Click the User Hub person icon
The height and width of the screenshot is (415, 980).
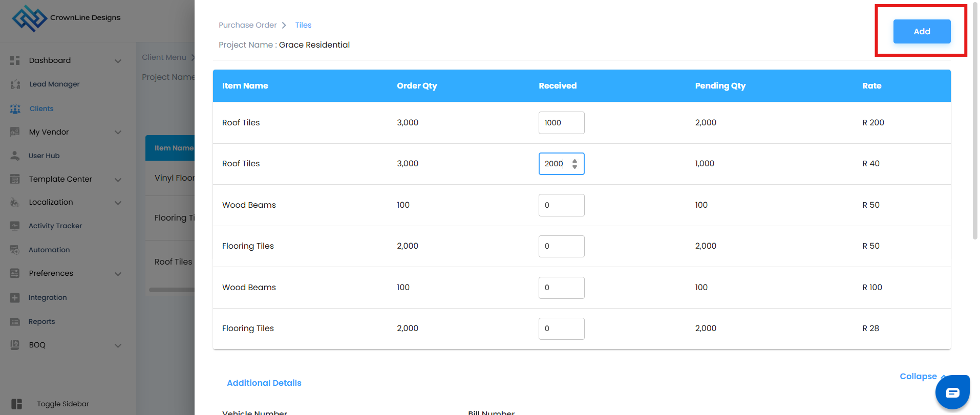(15, 156)
